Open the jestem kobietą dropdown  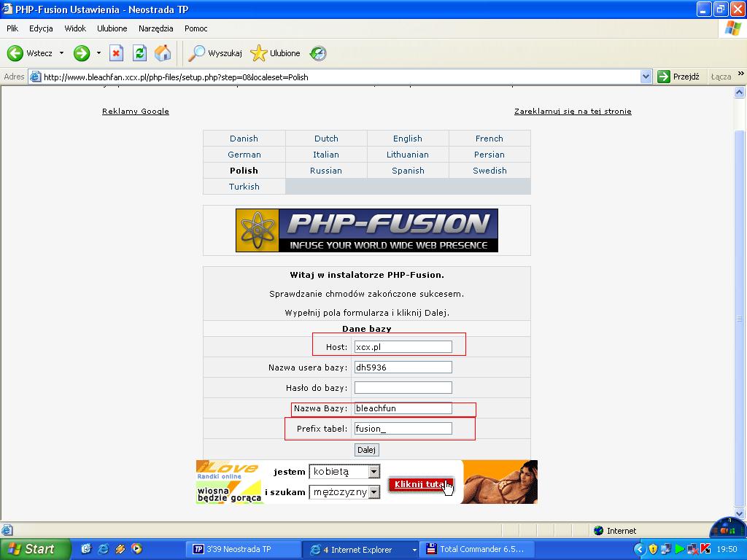(374, 472)
